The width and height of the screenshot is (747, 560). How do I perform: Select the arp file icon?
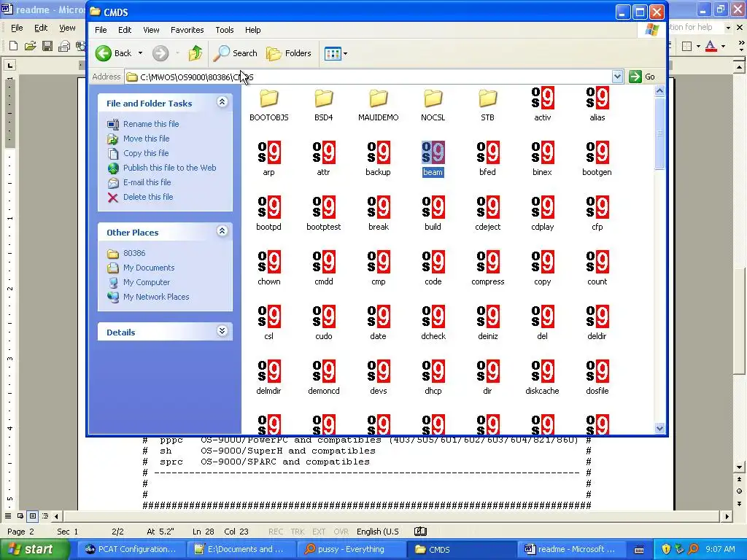[x=268, y=152]
